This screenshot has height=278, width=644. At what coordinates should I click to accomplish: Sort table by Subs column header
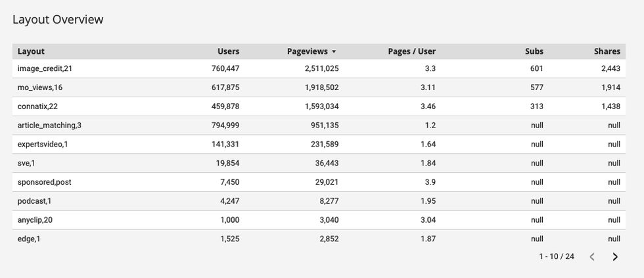[534, 51]
